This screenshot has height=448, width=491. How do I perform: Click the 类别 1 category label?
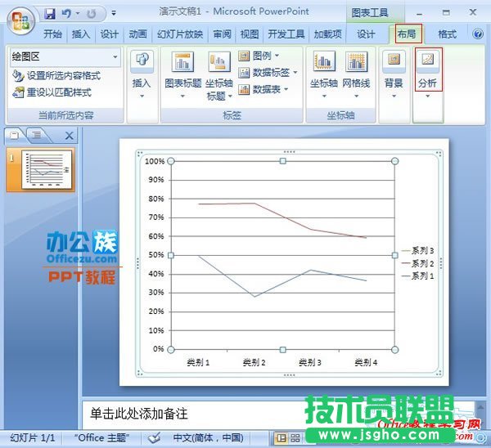tap(198, 363)
